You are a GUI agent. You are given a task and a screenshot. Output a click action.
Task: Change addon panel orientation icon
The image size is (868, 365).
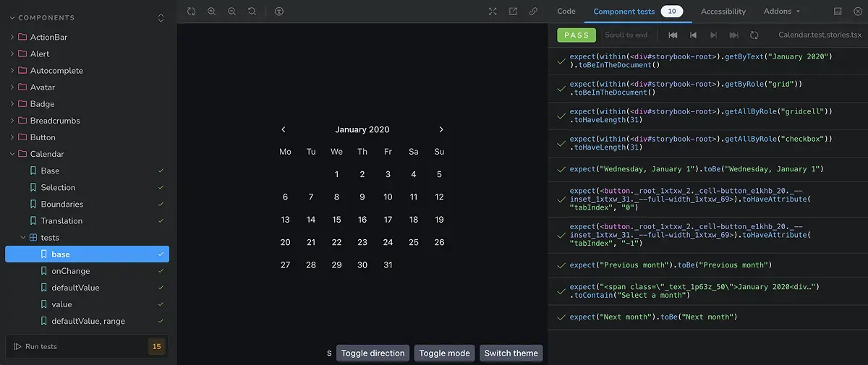(x=838, y=12)
